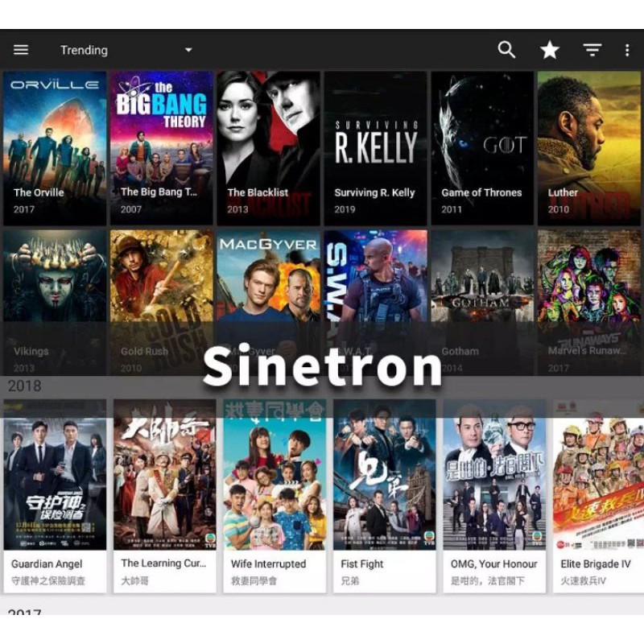
Task: Open Marvel's Runaways tile
Action: point(589,302)
